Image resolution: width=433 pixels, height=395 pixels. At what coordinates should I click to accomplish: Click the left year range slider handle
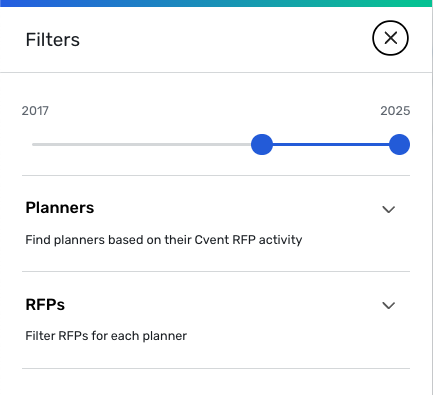262,145
